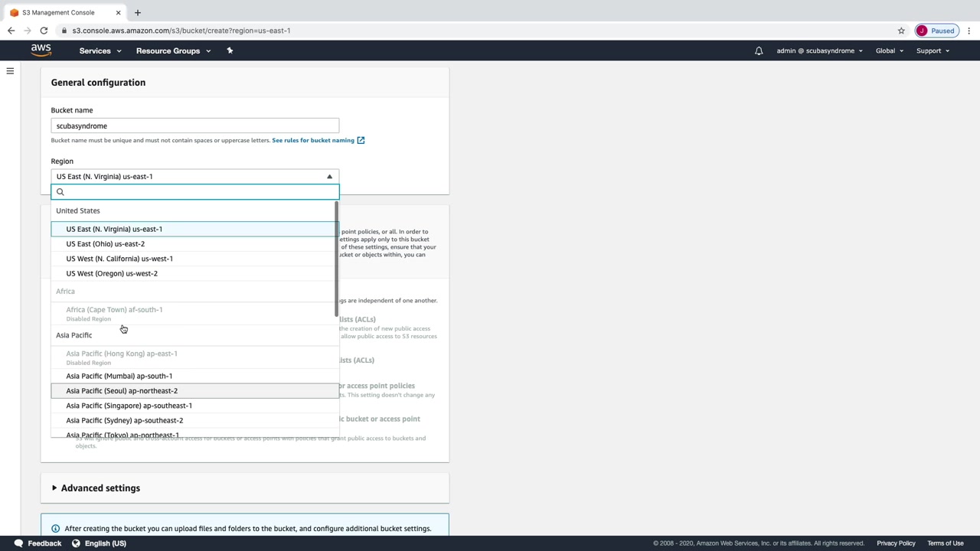
Task: Click the Asia Pacific group heading
Action: (73, 335)
